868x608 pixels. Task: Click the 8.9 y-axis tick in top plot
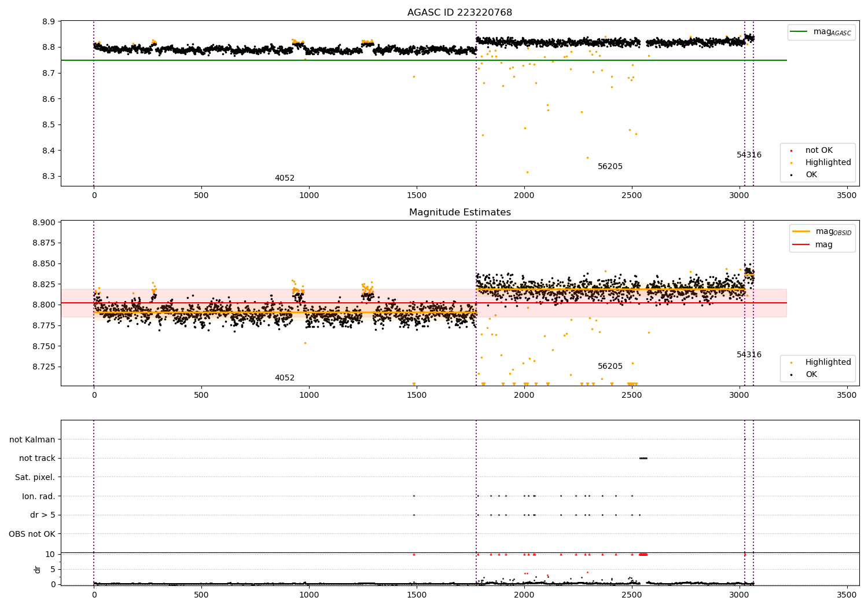pos(49,21)
